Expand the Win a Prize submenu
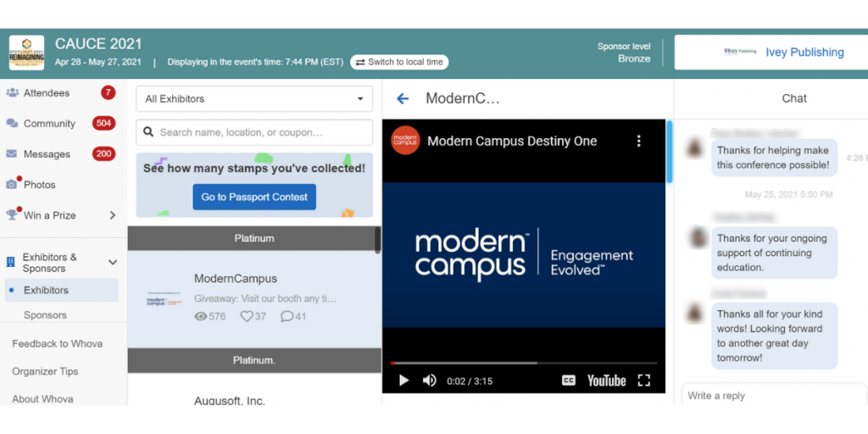This screenshot has width=868, height=434. 112,215
